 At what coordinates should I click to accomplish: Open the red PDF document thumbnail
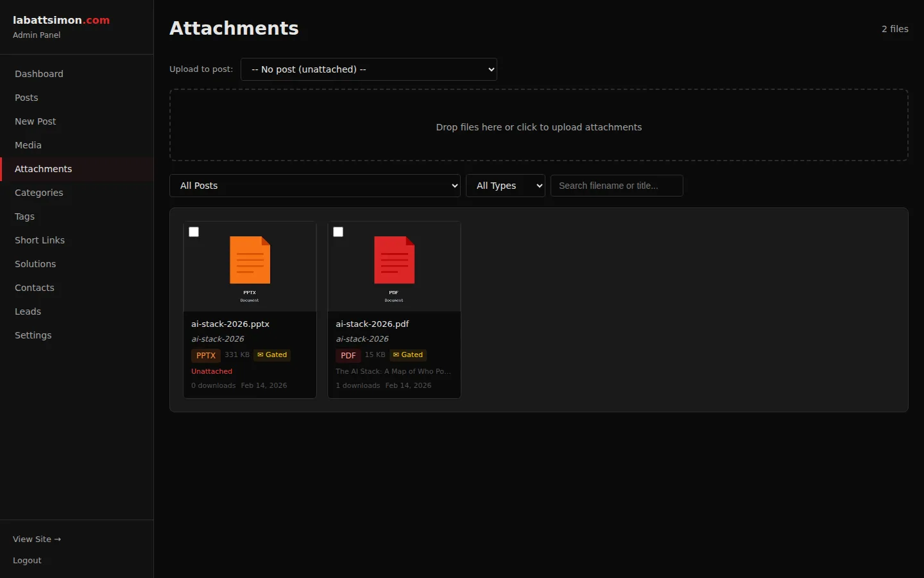tap(394, 263)
